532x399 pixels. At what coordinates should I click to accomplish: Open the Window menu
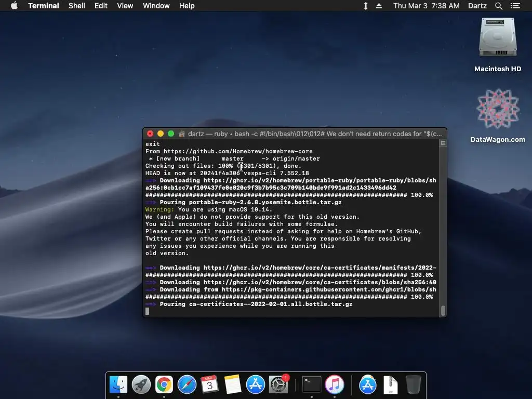(156, 6)
